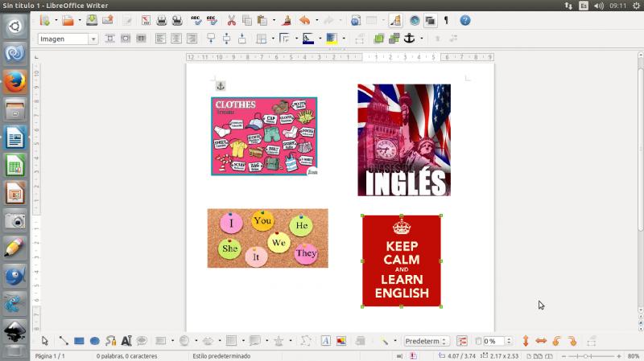Click the transparency 0 % field
Viewport: 644px width, 361px height.
pyautogui.click(x=493, y=341)
